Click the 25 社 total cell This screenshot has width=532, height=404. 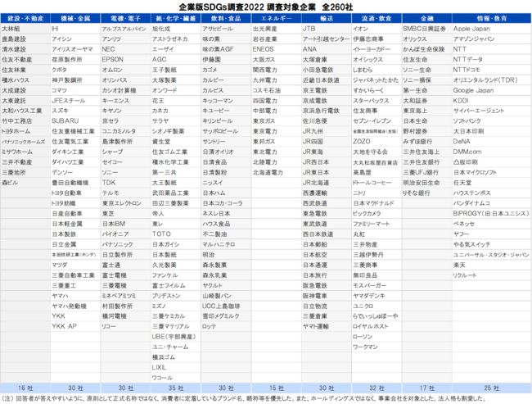[x=492, y=388]
